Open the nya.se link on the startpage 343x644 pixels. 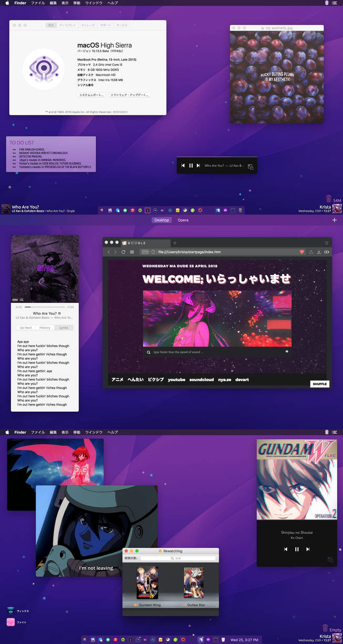pos(225,380)
